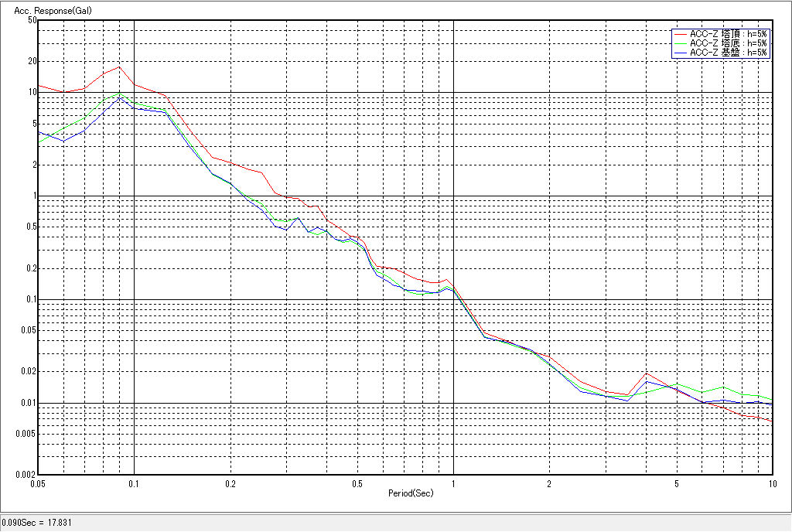Click the 20 label on the vertical axis
Viewport: 792px width, 532px height.
click(32, 61)
